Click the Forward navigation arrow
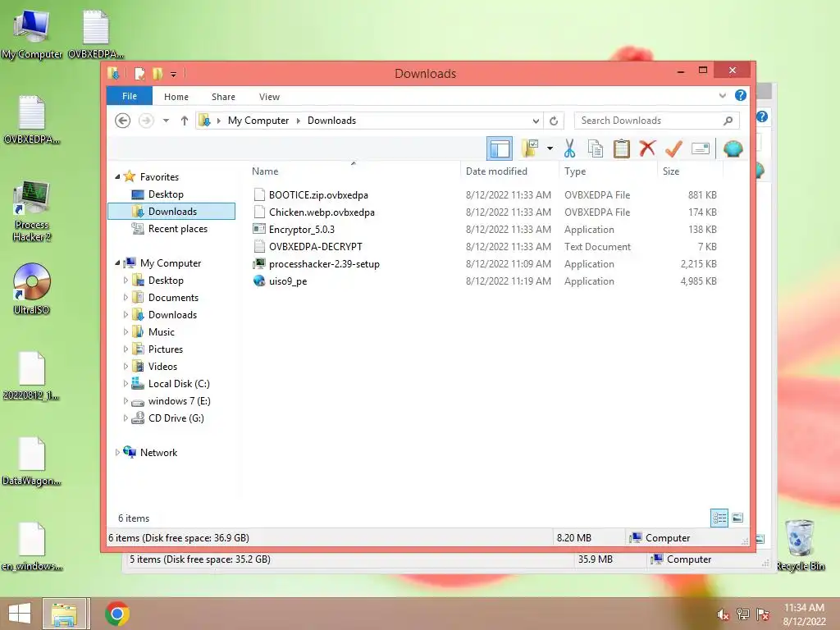 (x=146, y=121)
